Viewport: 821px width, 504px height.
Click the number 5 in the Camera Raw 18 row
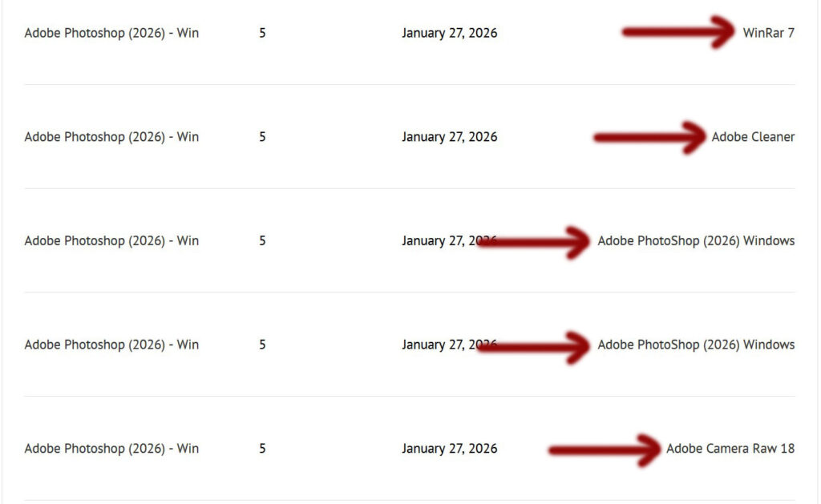262,449
